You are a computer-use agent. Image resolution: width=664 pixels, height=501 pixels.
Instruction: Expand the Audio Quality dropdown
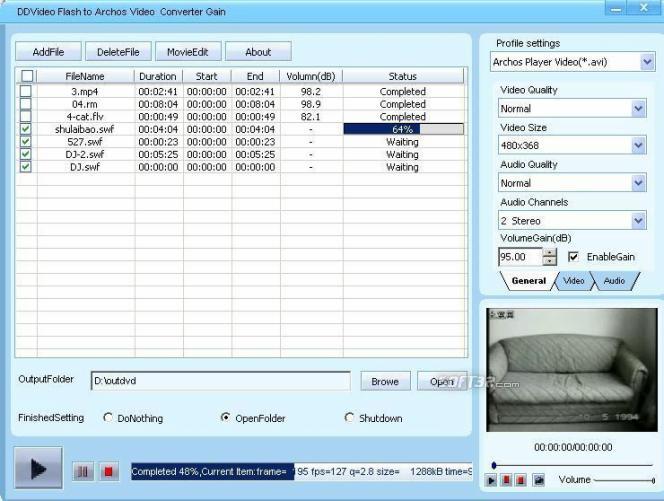(x=639, y=183)
